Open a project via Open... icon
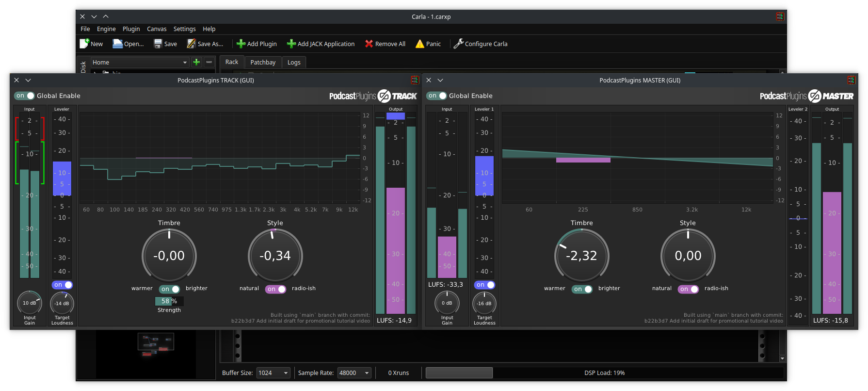868x391 pixels. [x=117, y=44]
